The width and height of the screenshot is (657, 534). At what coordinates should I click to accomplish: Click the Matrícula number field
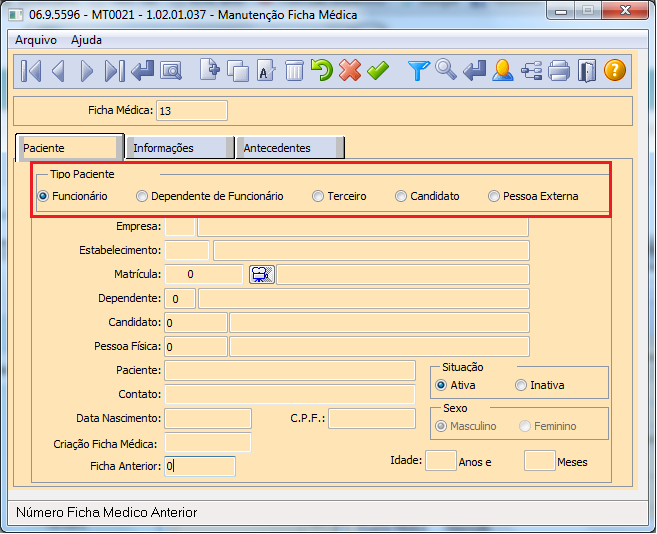(204, 275)
